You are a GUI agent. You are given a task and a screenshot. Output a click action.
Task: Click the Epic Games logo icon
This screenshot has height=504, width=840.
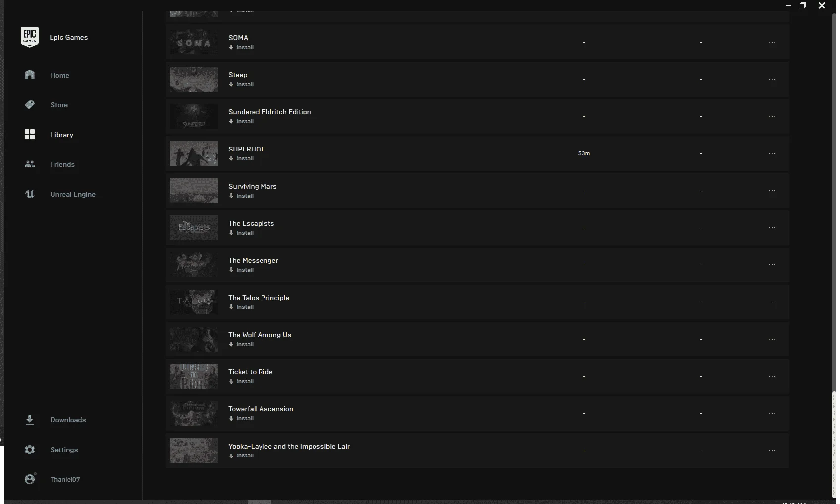point(30,37)
